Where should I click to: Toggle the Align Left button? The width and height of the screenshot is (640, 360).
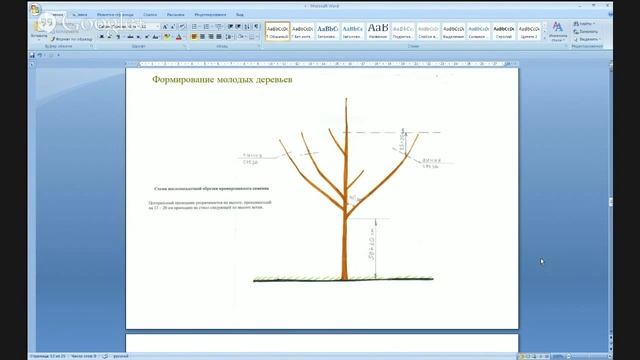coord(194,37)
